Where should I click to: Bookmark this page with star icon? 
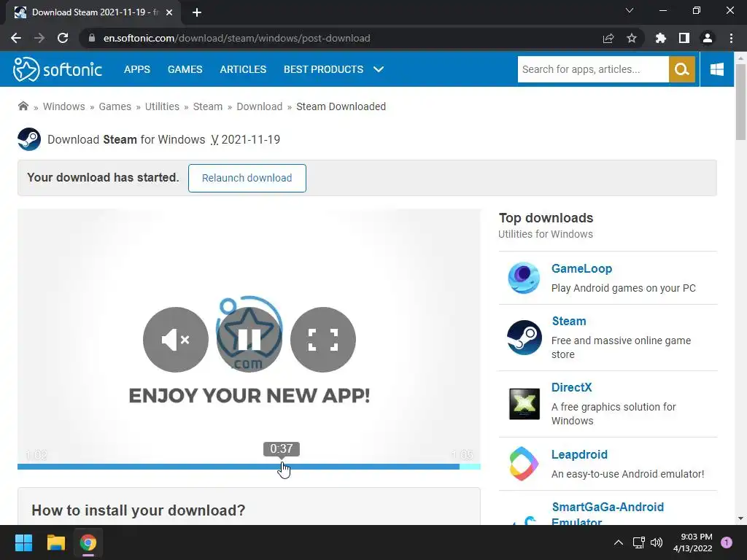(632, 38)
